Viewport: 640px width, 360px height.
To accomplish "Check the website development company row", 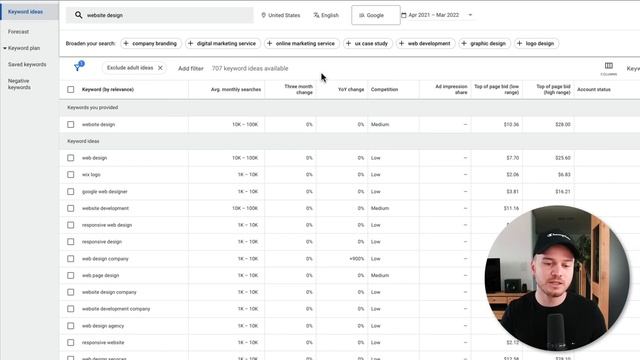I will [71, 309].
